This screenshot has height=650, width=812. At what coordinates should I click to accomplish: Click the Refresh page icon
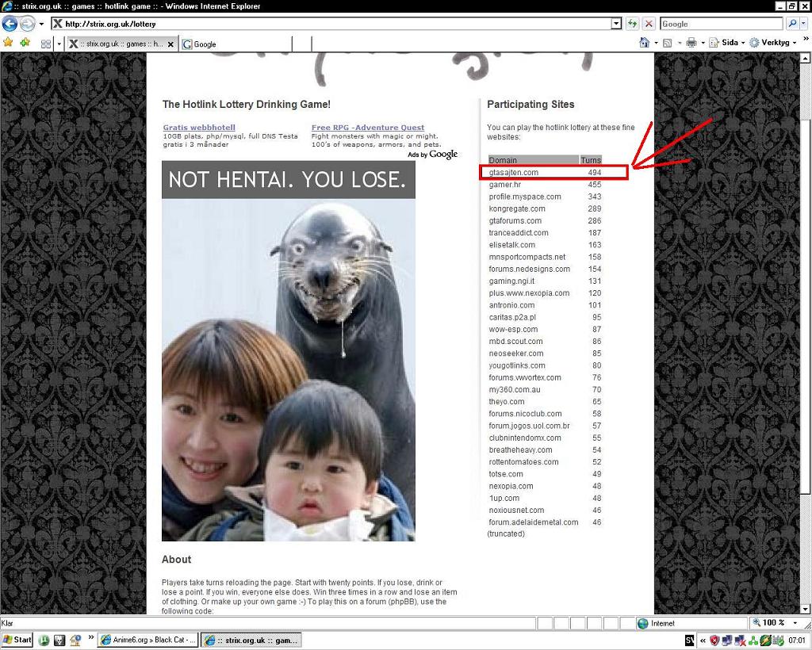point(632,24)
